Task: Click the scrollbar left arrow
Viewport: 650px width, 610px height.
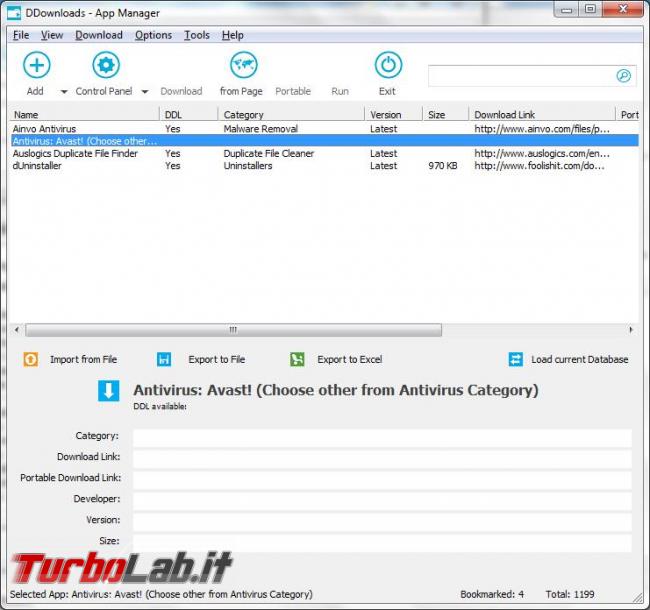Action: [17, 330]
